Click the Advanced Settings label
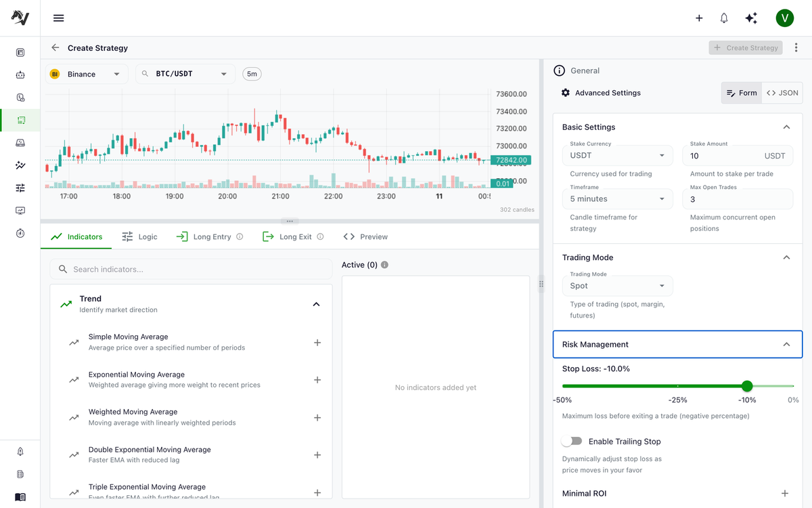This screenshot has height=508, width=812. coord(608,93)
